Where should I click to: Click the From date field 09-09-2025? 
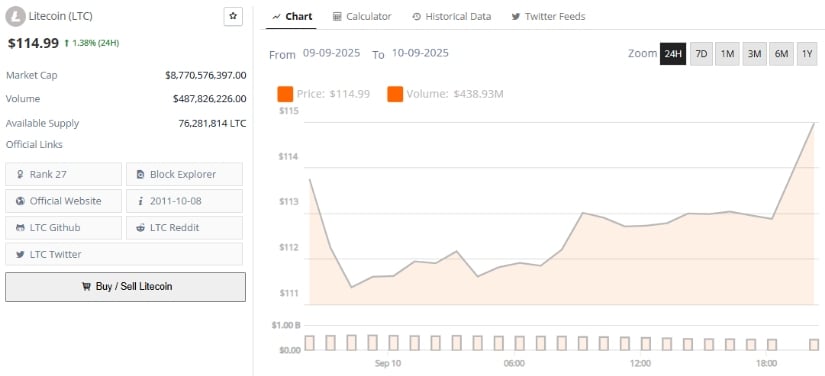pyautogui.click(x=331, y=53)
